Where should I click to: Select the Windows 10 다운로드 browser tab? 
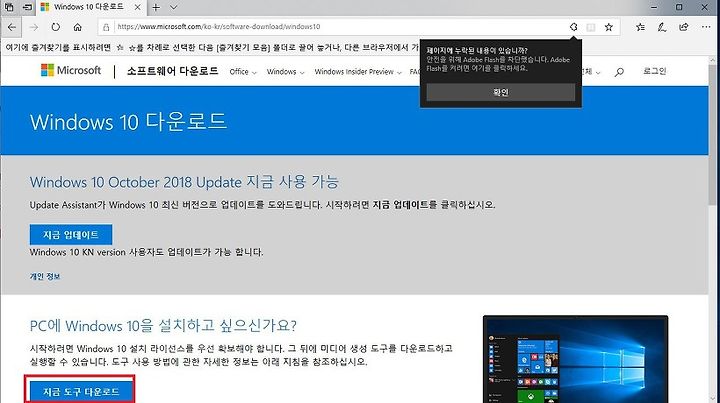(90, 7)
